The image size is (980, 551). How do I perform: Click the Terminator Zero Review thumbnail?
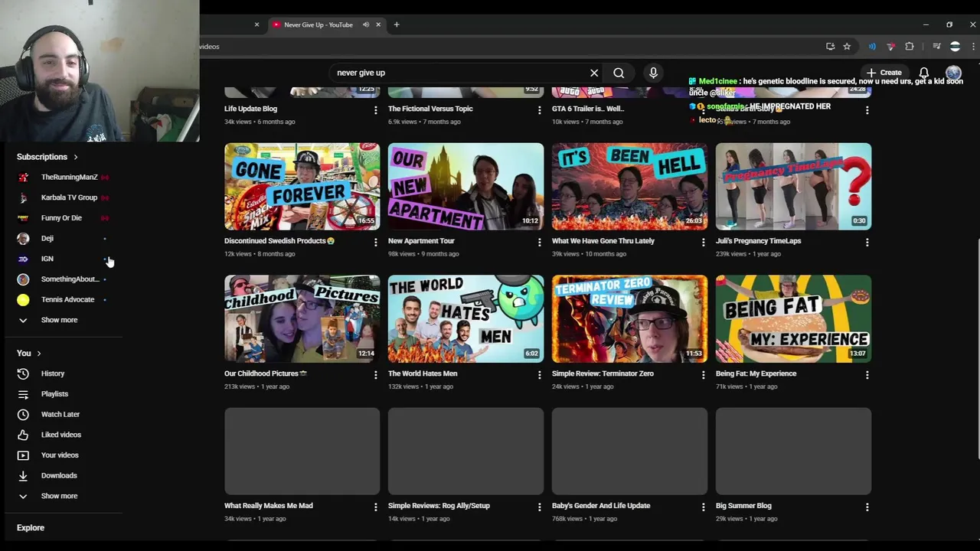click(629, 318)
